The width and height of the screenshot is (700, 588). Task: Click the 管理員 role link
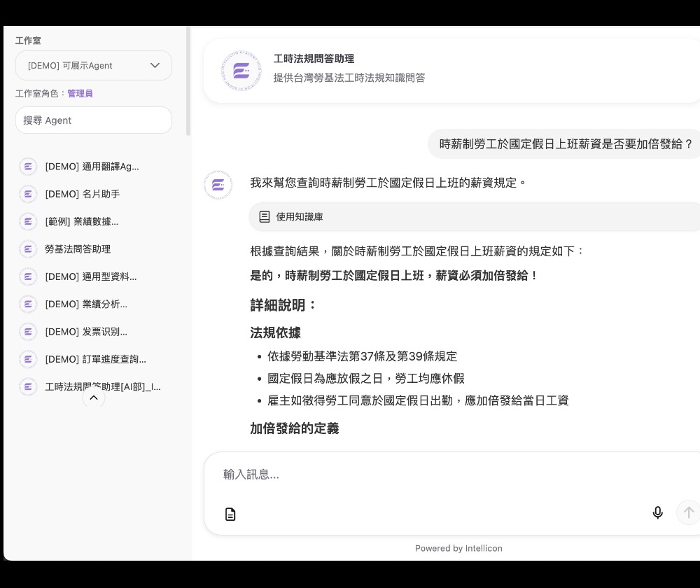pos(80,93)
